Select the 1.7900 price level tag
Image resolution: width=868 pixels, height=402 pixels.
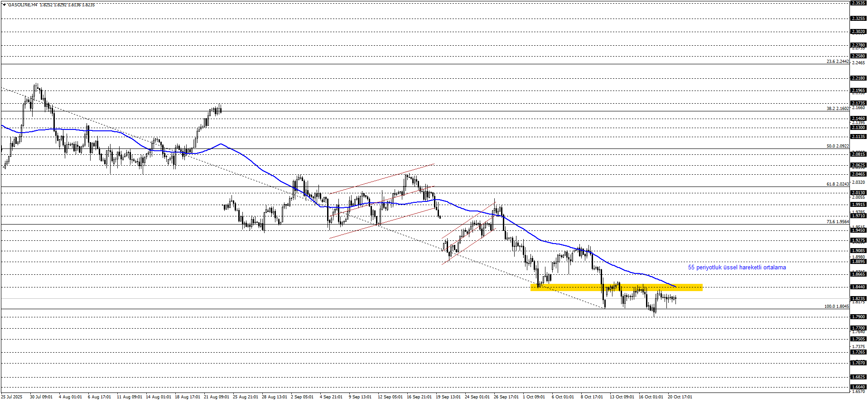coord(858,317)
